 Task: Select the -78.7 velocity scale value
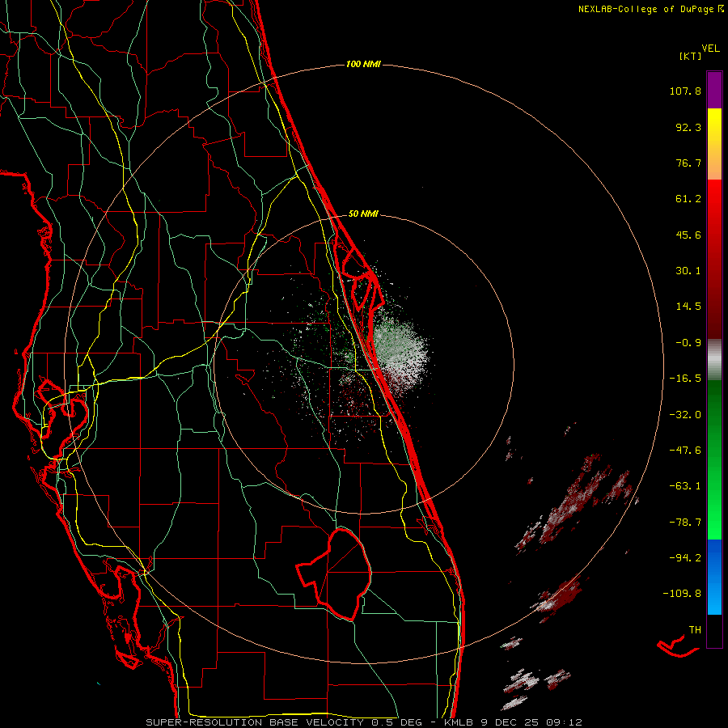coord(685,523)
